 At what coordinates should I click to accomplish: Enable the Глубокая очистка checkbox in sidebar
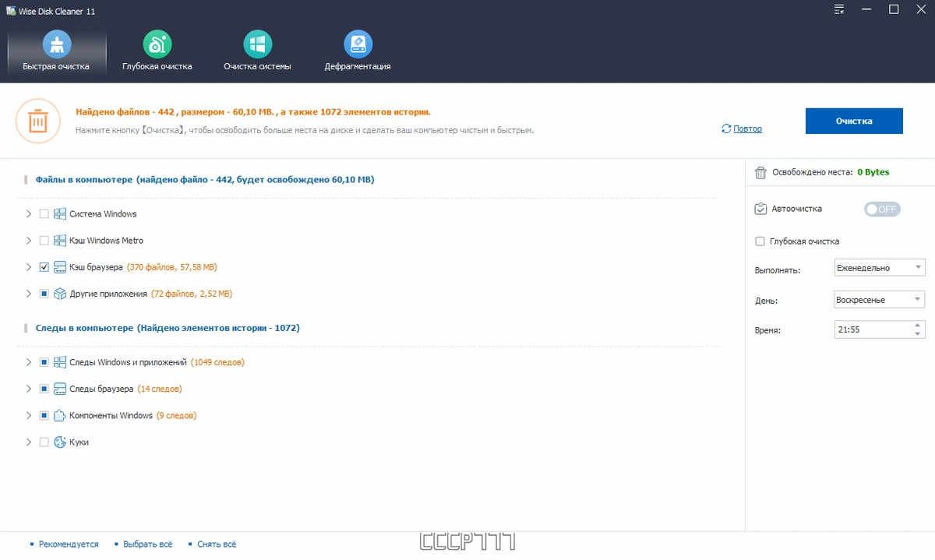point(760,241)
